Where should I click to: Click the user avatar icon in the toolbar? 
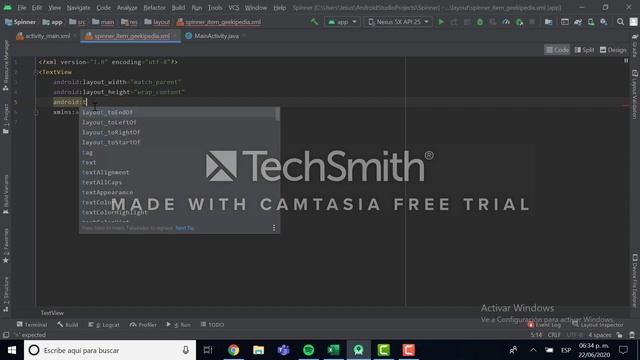click(x=633, y=22)
